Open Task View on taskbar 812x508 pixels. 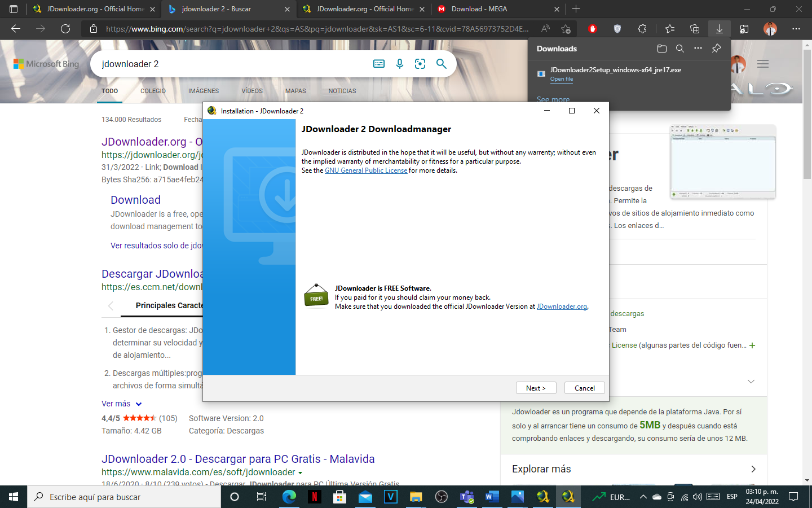coord(261,497)
